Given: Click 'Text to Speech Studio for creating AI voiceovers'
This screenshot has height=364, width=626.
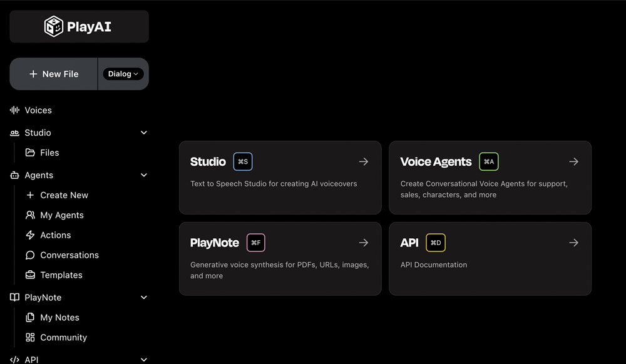Looking at the screenshot, I should [274, 184].
